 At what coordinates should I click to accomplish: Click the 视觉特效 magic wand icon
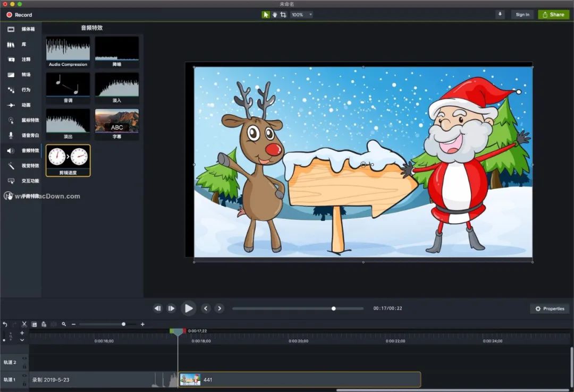point(11,166)
